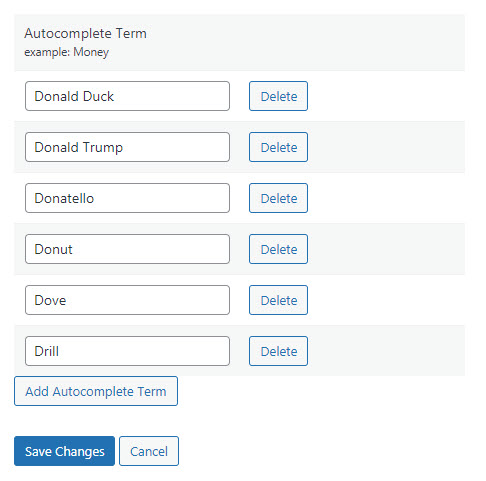Save Changes to the term list
Image resolution: width=486 pixels, height=481 pixels.
pyautogui.click(x=64, y=451)
